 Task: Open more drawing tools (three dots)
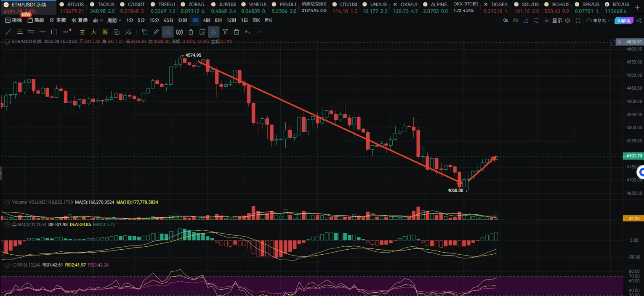click(x=66, y=32)
